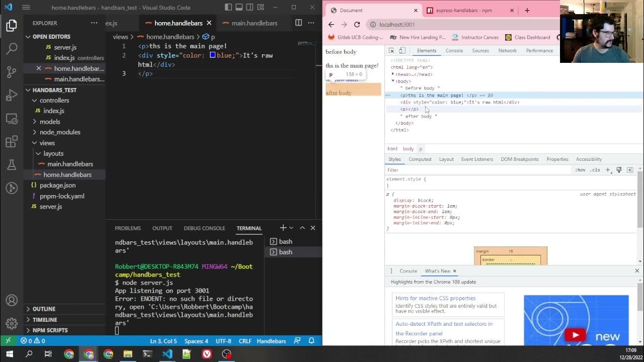Click the blue color swatch in editor
Screen dimensions: 644x362
[213, 55]
